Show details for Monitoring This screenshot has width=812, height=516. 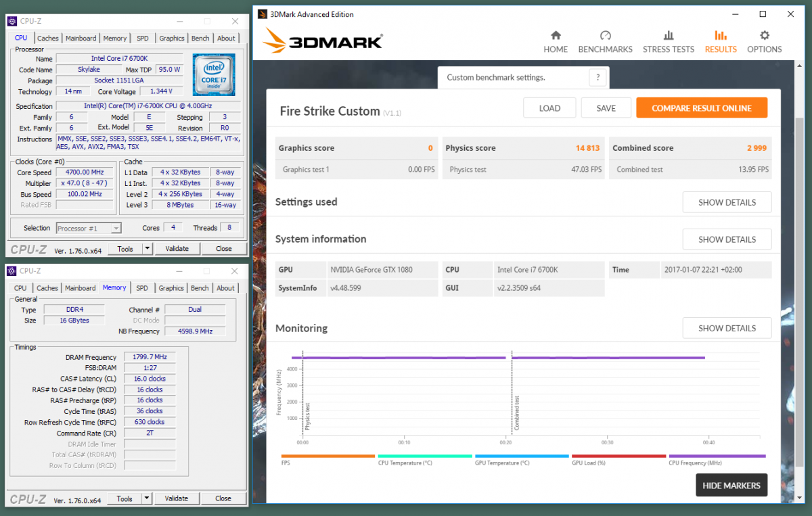click(727, 328)
